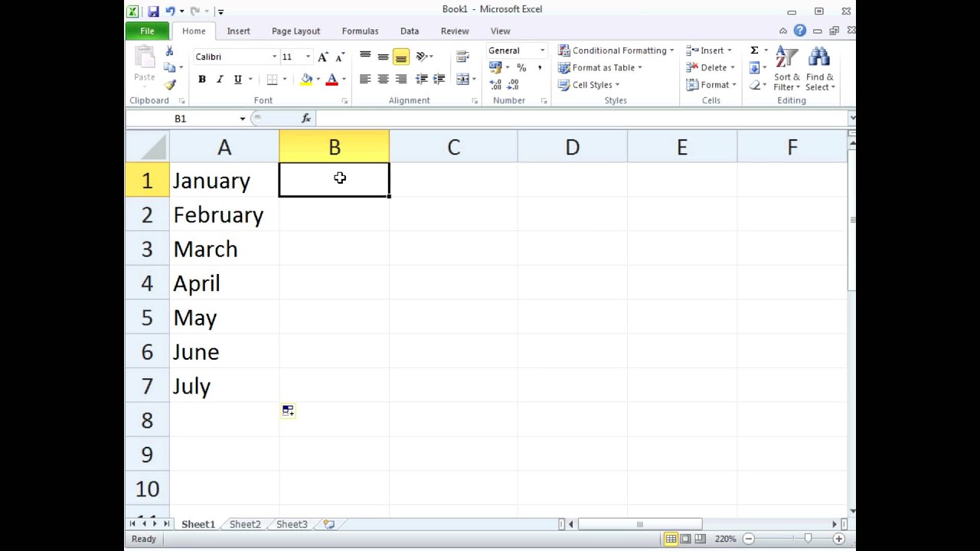Click the Increase Font Size icon

pos(323,57)
